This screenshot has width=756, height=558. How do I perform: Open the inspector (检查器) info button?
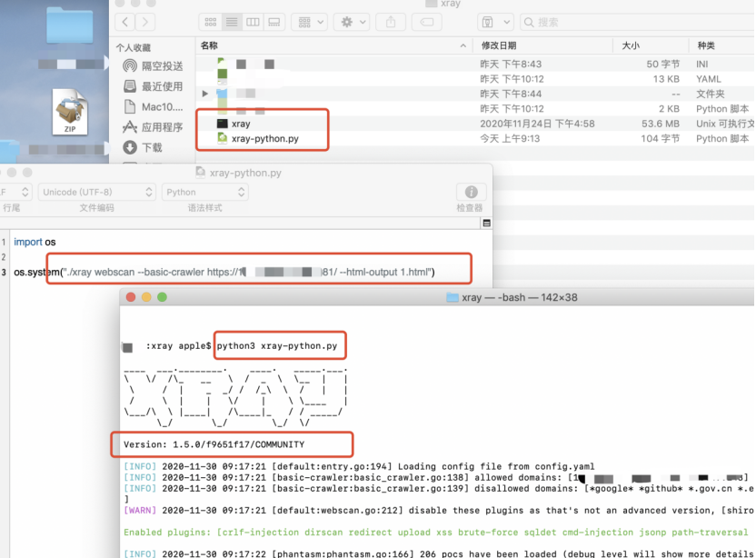pyautogui.click(x=471, y=192)
